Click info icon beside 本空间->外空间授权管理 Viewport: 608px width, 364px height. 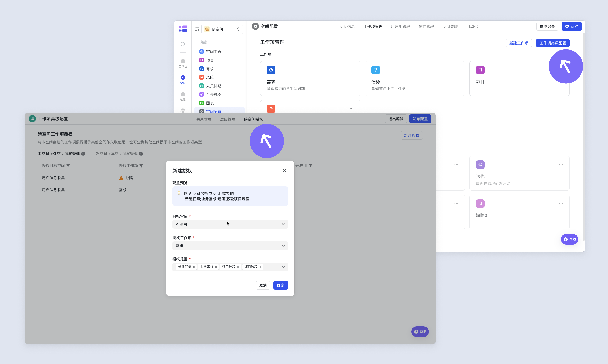tap(83, 154)
